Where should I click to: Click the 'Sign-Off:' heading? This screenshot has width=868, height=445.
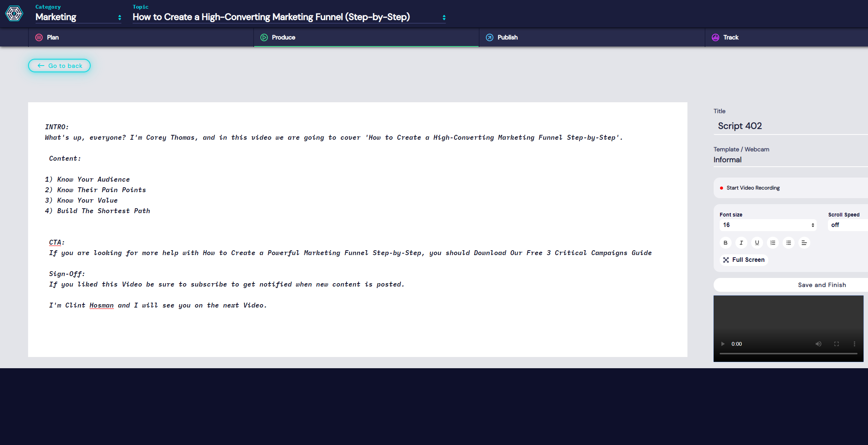[67, 274]
